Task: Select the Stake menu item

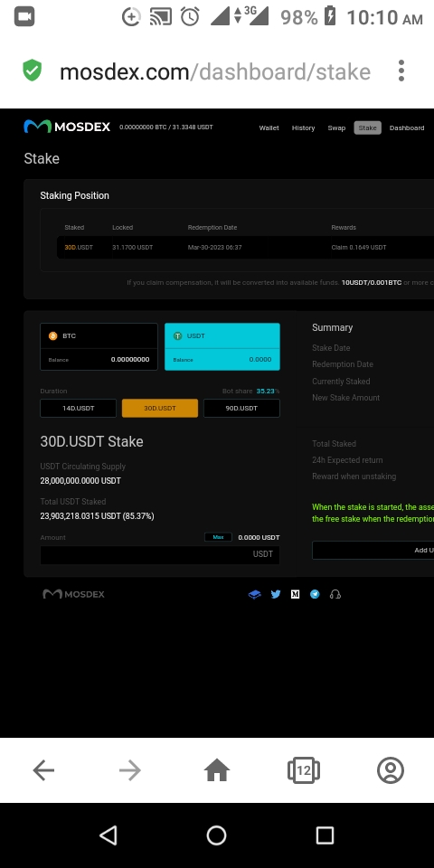Action: pyautogui.click(x=368, y=127)
